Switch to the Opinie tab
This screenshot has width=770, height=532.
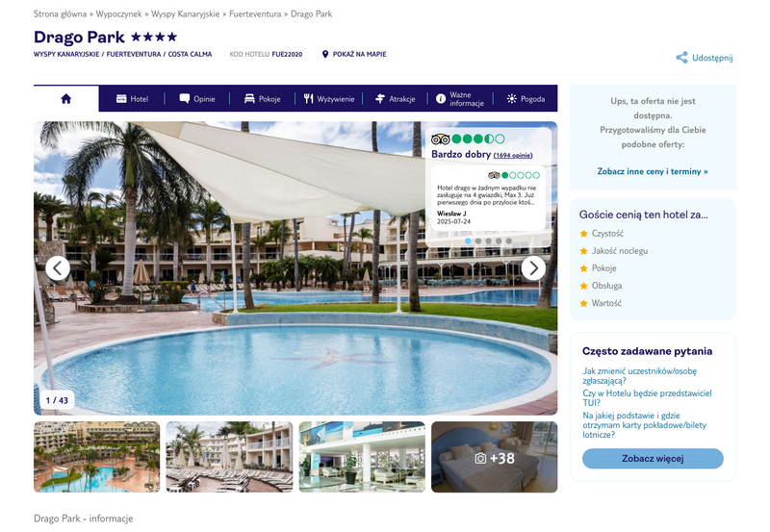pos(197,99)
